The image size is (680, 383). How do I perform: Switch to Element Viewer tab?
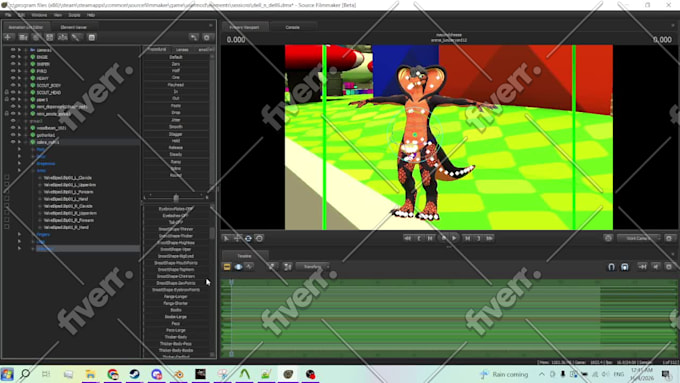click(x=73, y=27)
